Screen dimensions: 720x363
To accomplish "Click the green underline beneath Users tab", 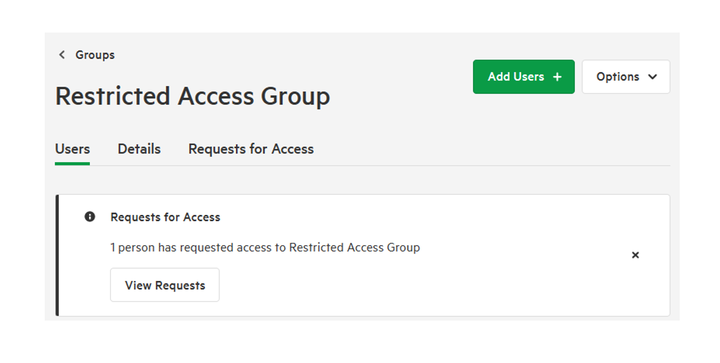I will coord(73,163).
